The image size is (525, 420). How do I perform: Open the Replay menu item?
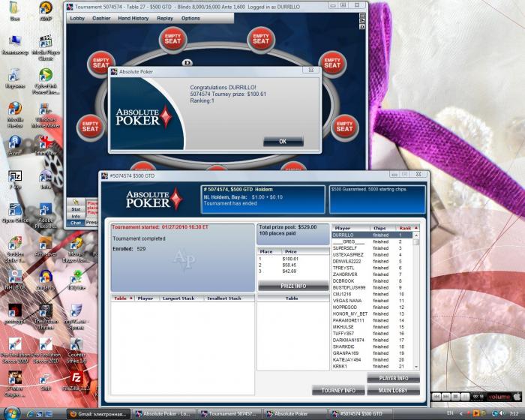(x=165, y=18)
